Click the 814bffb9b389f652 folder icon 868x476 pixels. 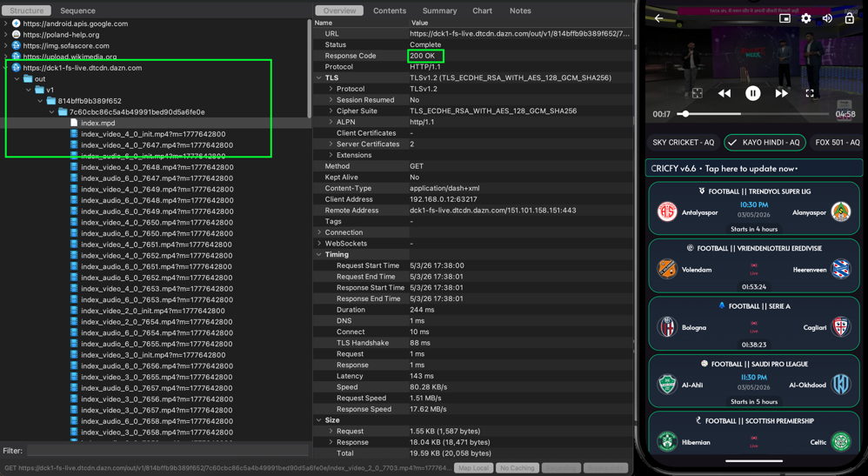coord(51,101)
